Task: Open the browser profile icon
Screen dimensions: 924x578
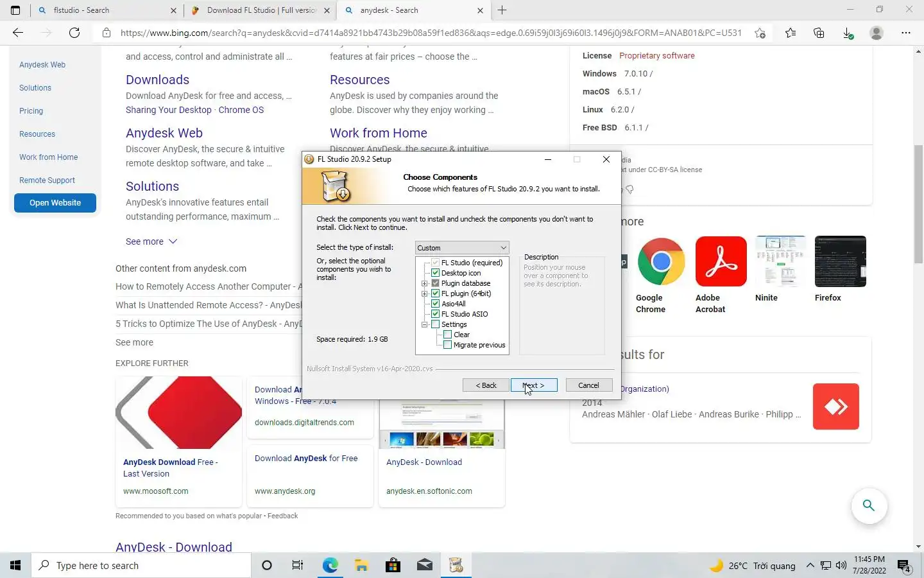Action: pyautogui.click(x=877, y=33)
